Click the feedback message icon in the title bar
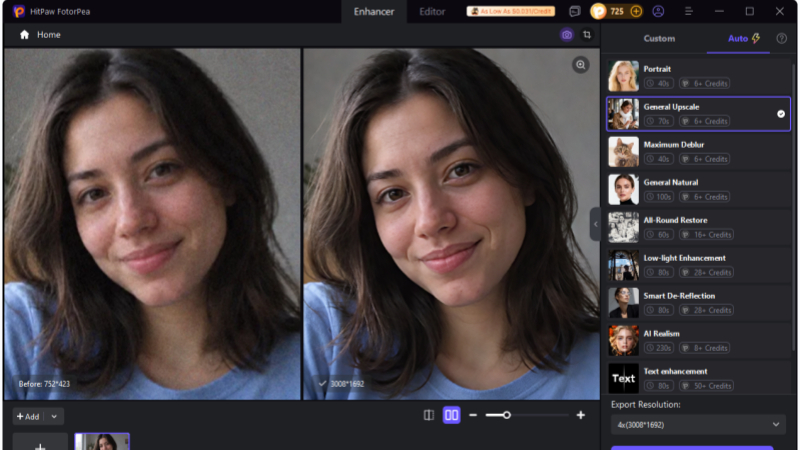The width and height of the screenshot is (800, 450). click(575, 11)
